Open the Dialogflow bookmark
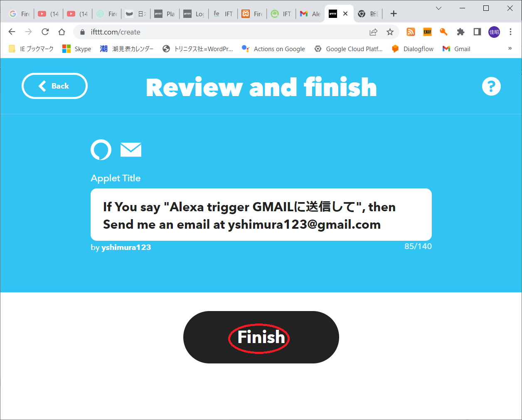 pos(412,49)
